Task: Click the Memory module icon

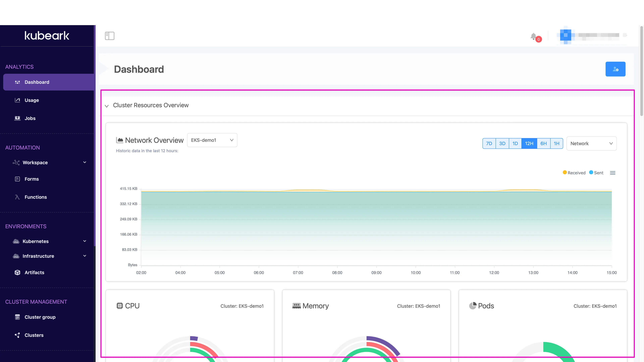Action: 297,306
